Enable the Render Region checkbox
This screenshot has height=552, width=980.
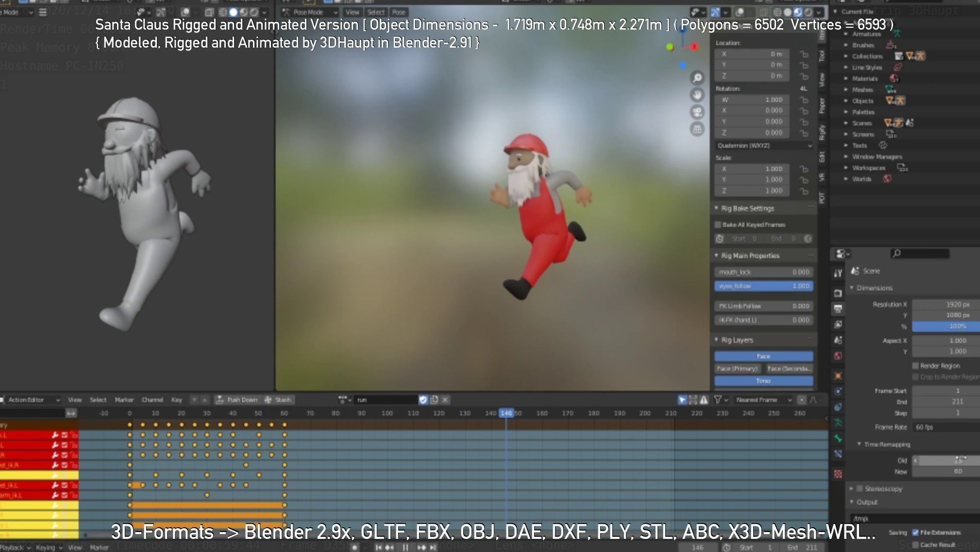915,365
